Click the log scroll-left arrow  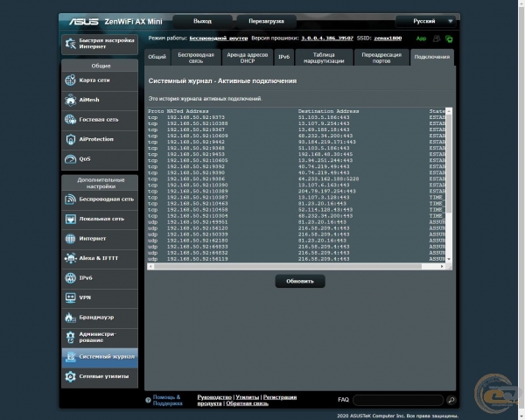click(150, 266)
